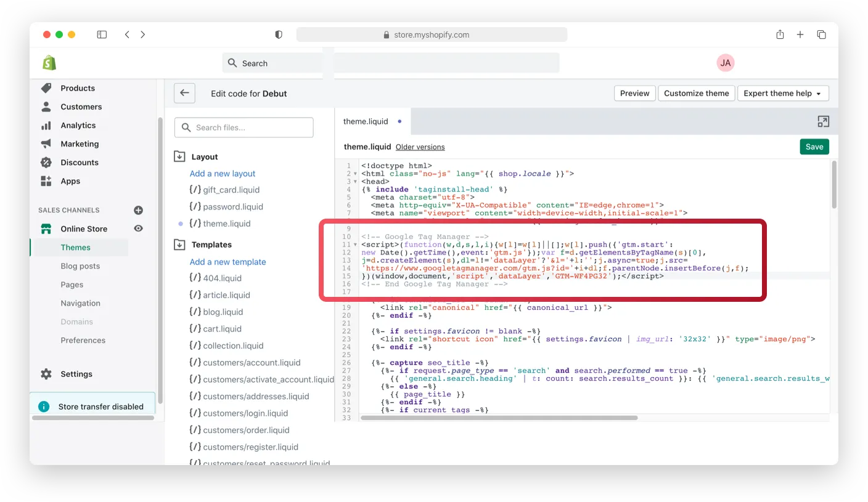View the online store via eye icon
Image resolution: width=868 pixels, height=502 pixels.
139,229
